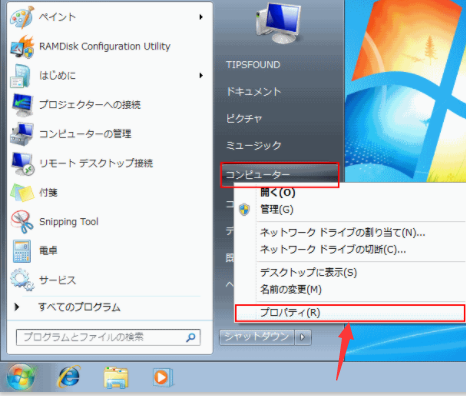466x396 pixels.
Task: Open the 付箋 sticky notes icon
Action: tap(22, 192)
